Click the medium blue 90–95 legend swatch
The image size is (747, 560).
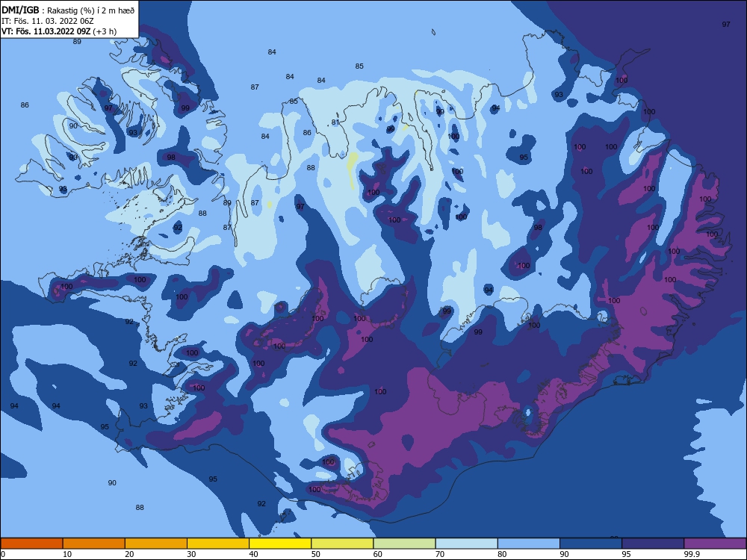click(591, 544)
